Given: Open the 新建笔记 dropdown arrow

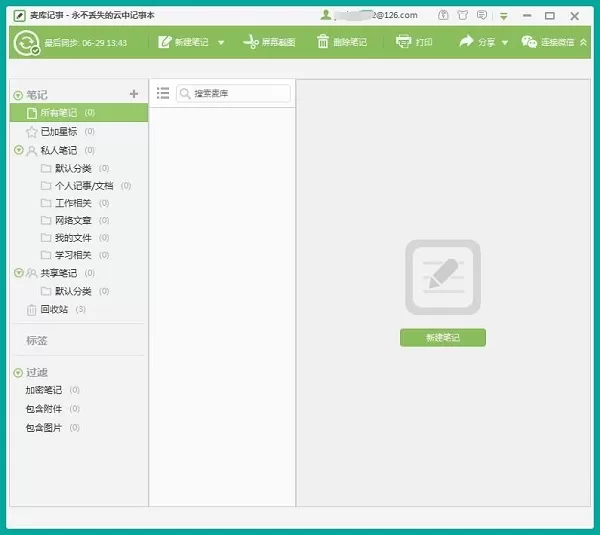Looking at the screenshot, I should click(221, 42).
